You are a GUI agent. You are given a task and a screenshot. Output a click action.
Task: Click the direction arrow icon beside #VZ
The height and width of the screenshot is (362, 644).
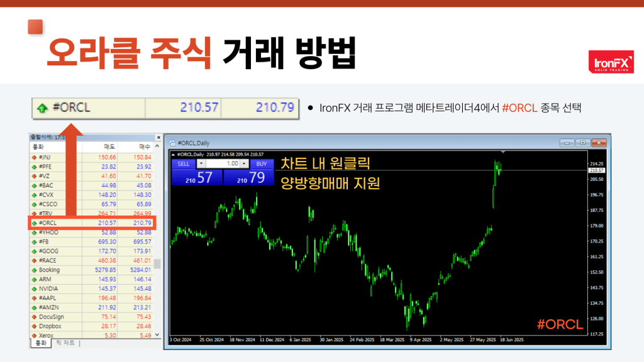point(35,177)
